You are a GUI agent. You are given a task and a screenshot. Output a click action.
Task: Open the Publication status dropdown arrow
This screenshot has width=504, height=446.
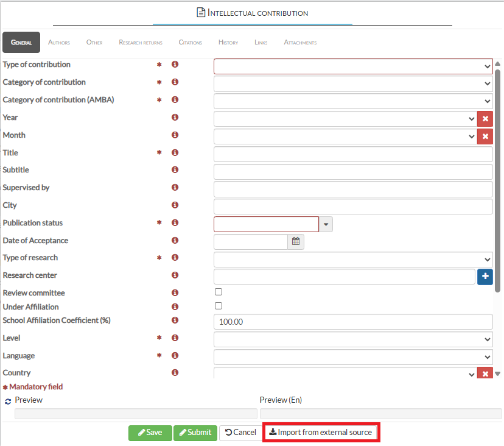tap(326, 224)
